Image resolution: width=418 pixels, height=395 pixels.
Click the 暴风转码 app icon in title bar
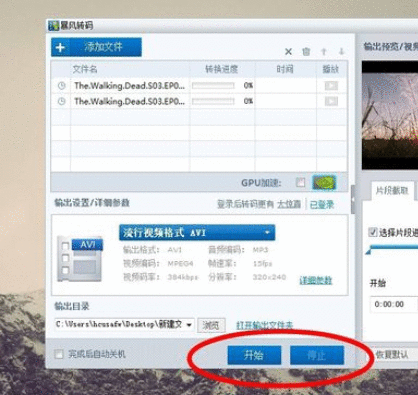pyautogui.click(x=53, y=26)
